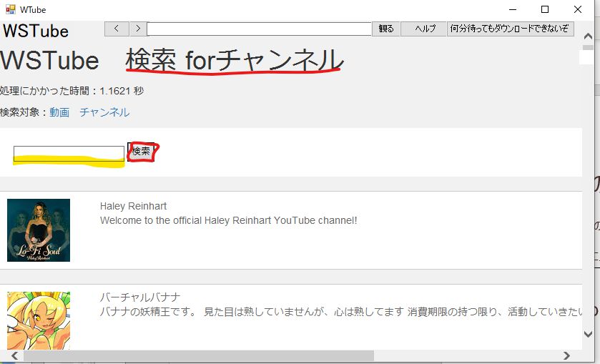Maximize the WTube window

tap(545, 10)
